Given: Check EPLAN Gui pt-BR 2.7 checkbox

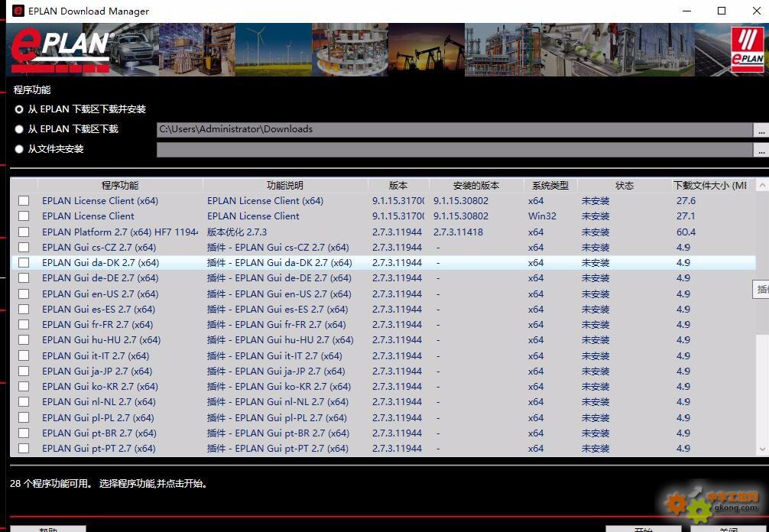Looking at the screenshot, I should coord(24,433).
